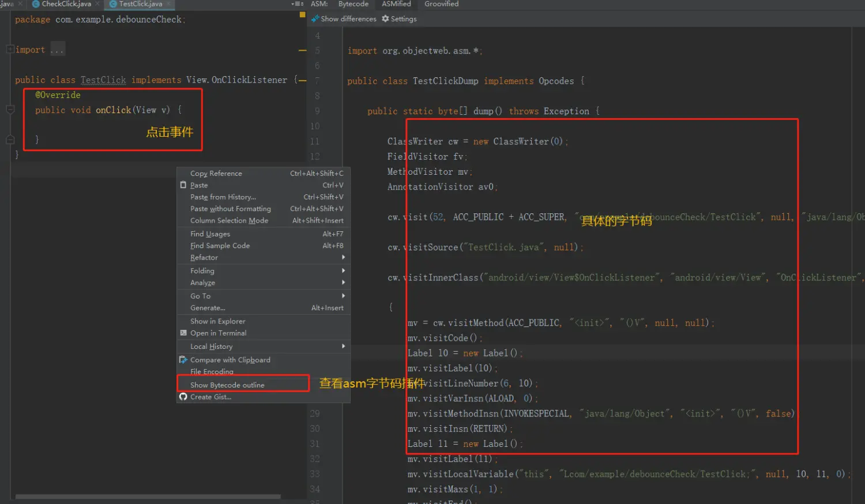Viewport: 865px width, 504px height.
Task: Click line number 33 in ASM gutter
Action: [x=315, y=474]
